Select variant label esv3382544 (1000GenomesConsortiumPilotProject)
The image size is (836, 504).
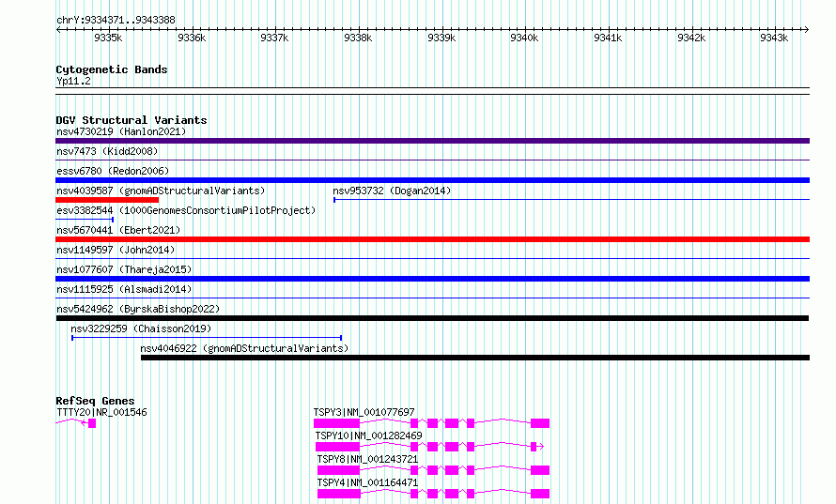tap(186, 210)
